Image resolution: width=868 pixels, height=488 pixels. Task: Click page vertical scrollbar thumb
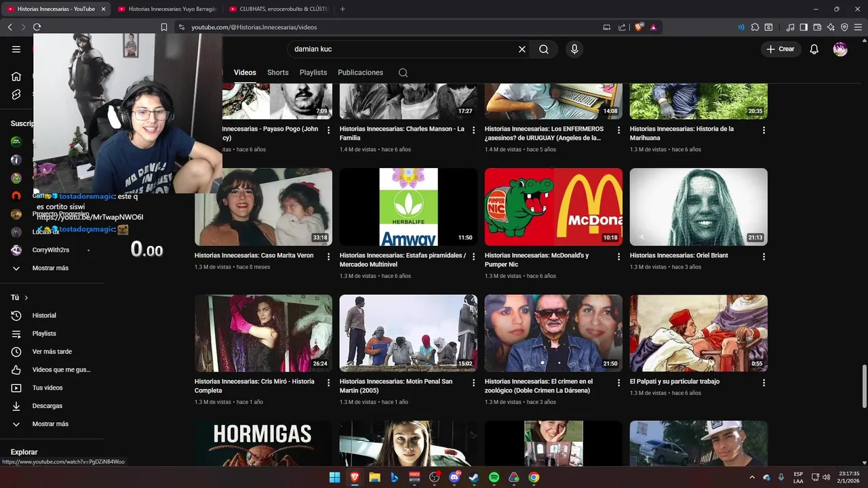tap(864, 386)
